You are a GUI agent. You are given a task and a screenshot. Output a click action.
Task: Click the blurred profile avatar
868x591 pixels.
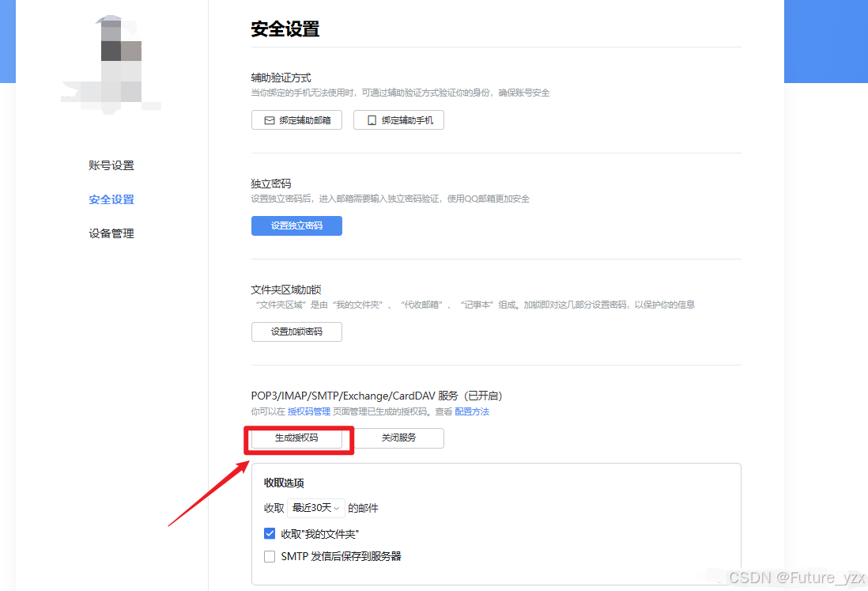coord(111,65)
